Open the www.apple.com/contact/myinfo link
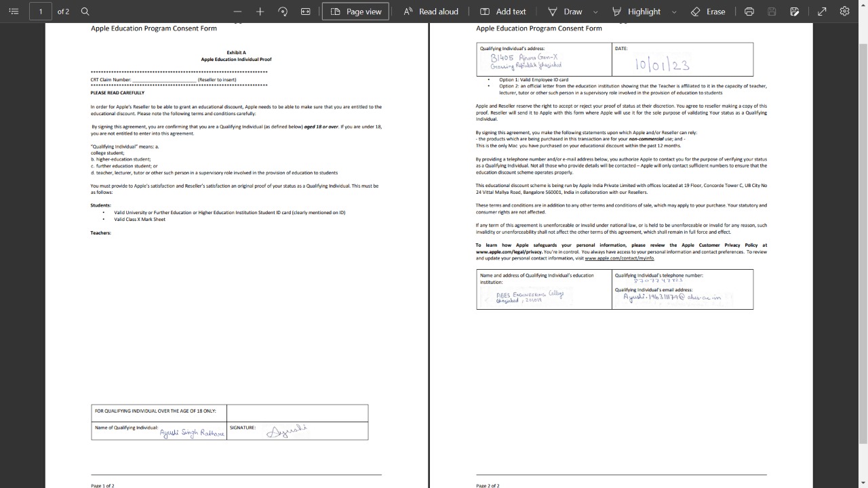 tap(619, 258)
